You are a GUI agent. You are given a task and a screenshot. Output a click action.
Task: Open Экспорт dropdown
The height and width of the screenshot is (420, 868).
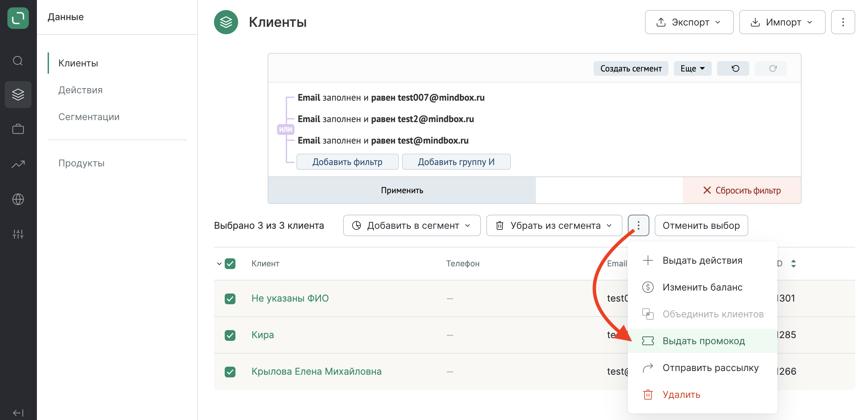[689, 22]
